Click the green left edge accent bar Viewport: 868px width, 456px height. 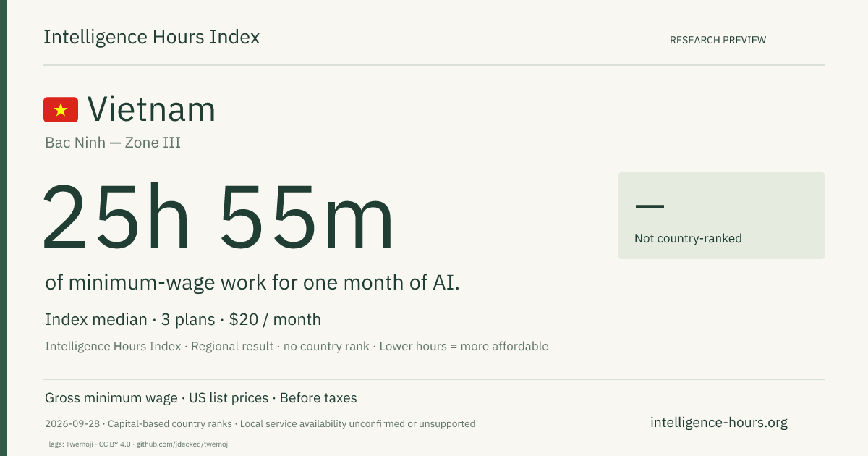click(x=4, y=228)
